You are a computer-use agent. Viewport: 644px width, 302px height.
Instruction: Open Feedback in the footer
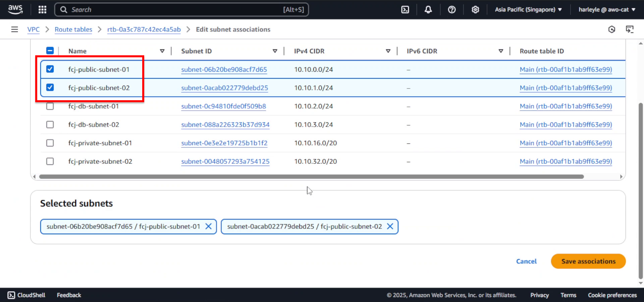69,295
